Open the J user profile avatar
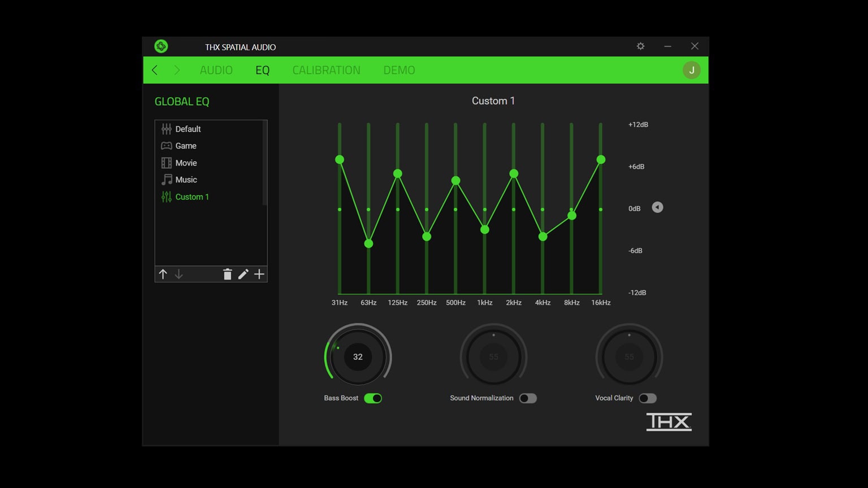This screenshot has height=488, width=868. (691, 70)
